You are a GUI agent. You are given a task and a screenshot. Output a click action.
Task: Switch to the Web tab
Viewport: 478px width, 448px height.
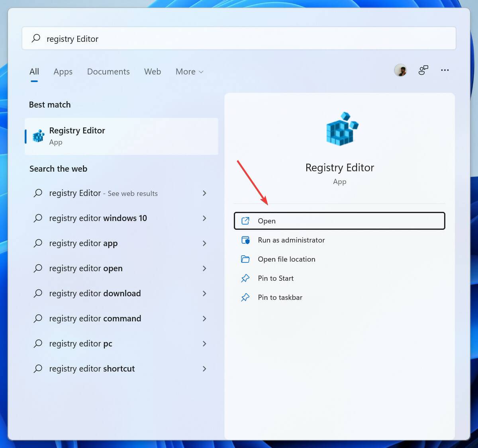click(153, 72)
